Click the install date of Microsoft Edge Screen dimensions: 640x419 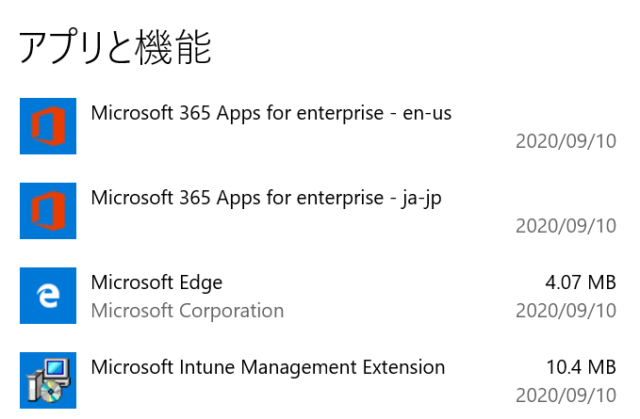(x=566, y=311)
